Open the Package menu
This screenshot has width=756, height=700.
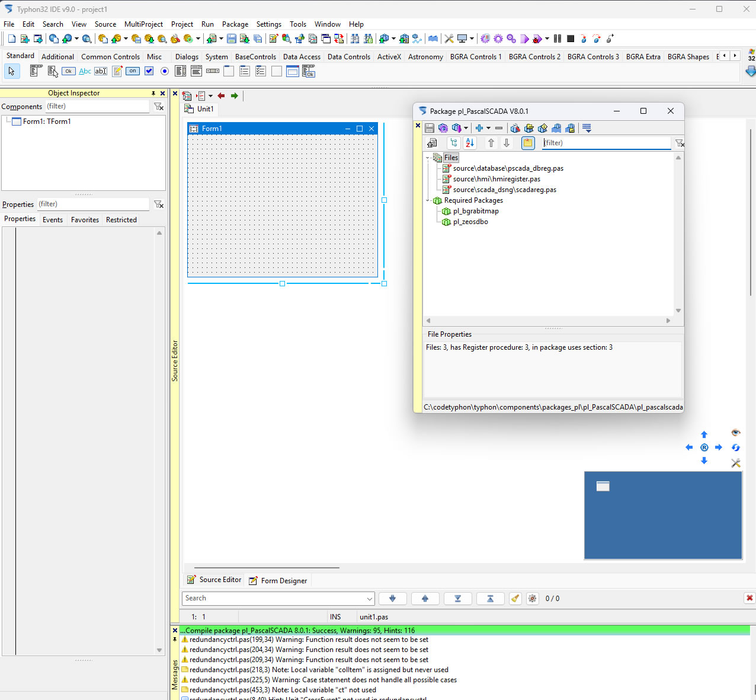[235, 24]
